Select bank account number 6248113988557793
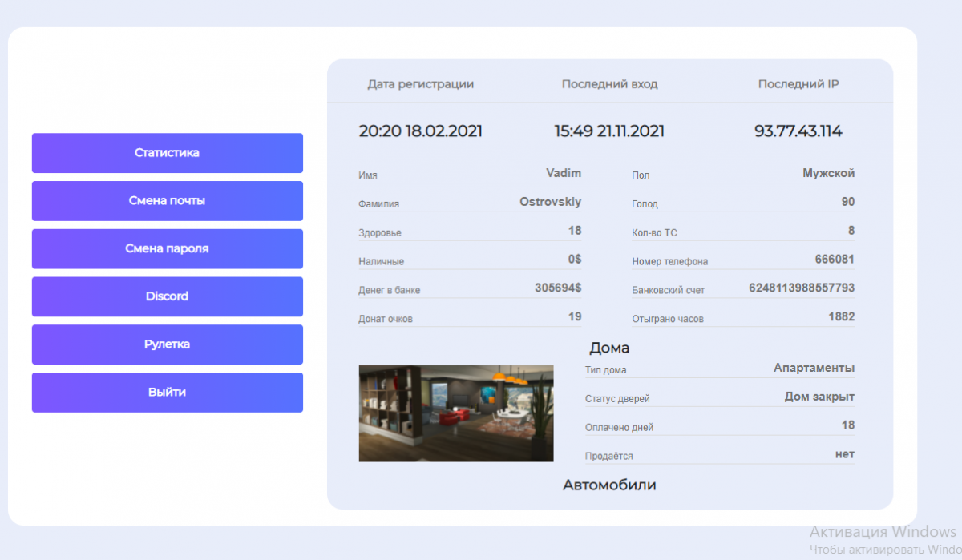Viewport: 962px width, 560px height. 801,288
